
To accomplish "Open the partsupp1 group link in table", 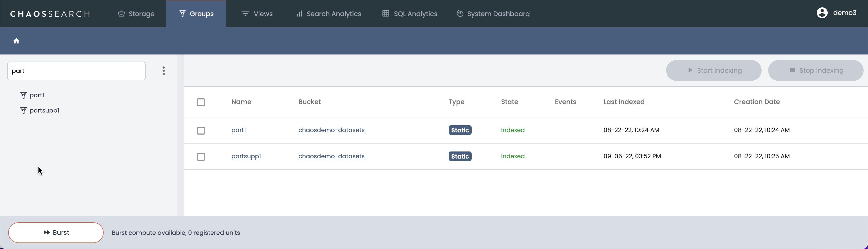I will (246, 156).
